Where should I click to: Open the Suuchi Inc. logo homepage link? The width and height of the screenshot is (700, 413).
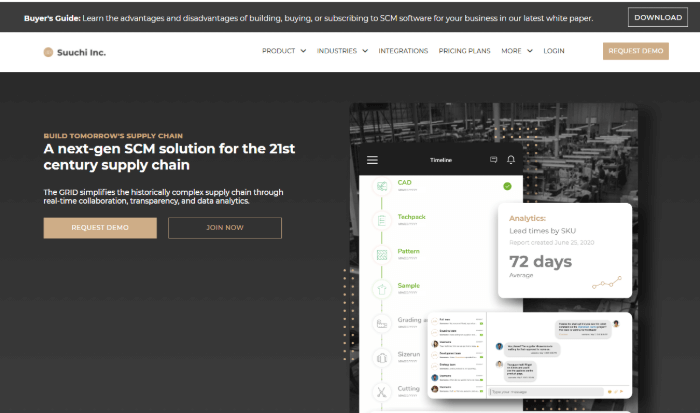click(75, 52)
